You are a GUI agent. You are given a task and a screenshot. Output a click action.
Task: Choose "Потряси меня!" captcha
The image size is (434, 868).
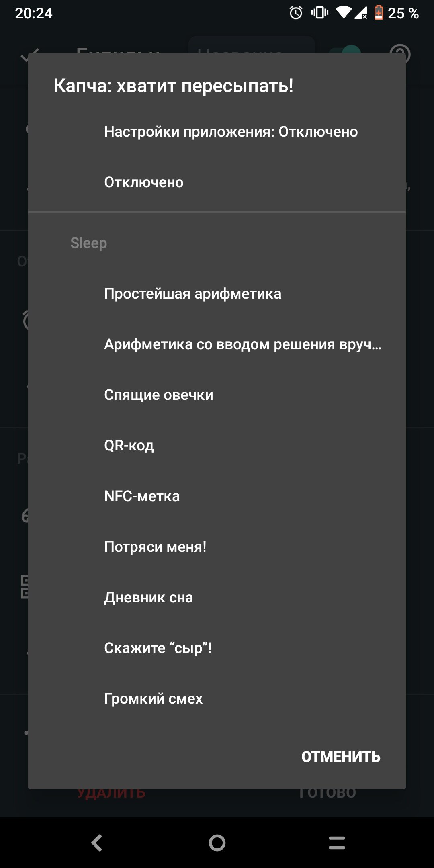tap(217, 547)
